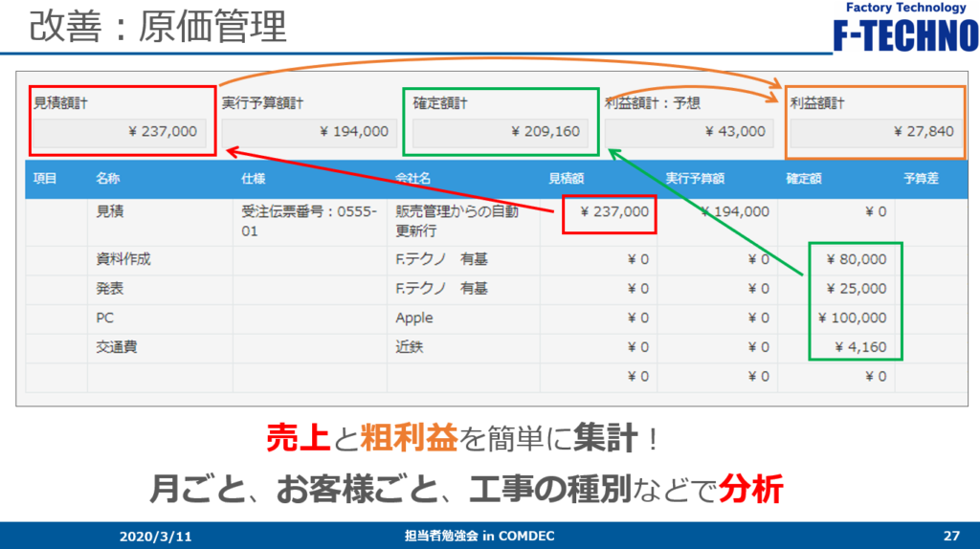Click the 実行予算額計 total field
980x549 pixels.
pyautogui.click(x=309, y=132)
